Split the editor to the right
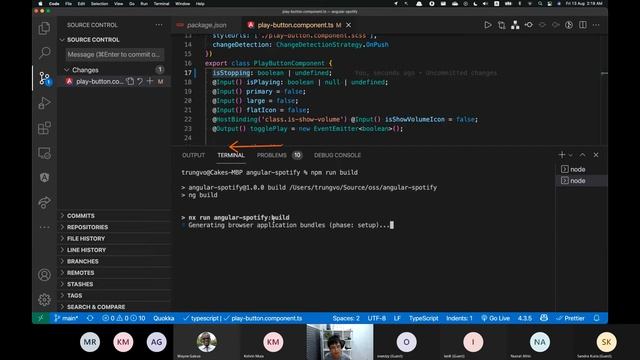Image resolution: width=640 pixels, height=360 pixels. [583, 25]
